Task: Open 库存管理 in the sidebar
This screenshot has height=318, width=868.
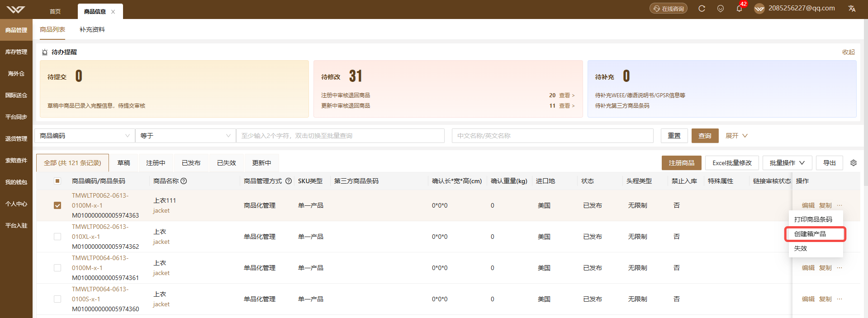Action: 16,52
